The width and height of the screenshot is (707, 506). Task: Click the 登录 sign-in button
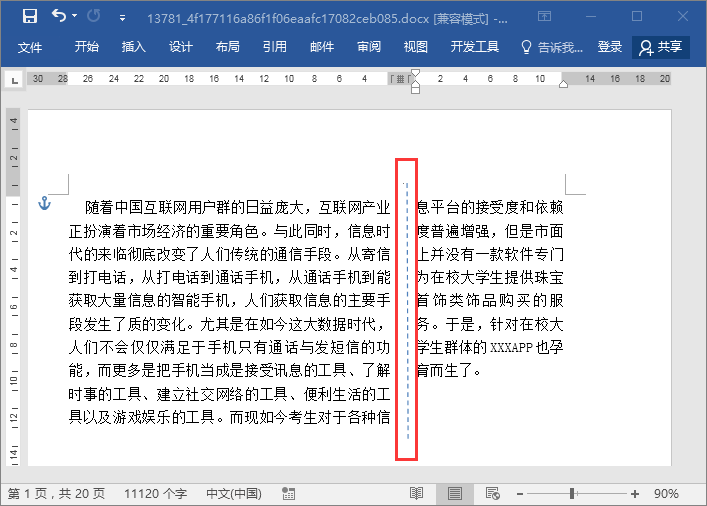(x=610, y=47)
